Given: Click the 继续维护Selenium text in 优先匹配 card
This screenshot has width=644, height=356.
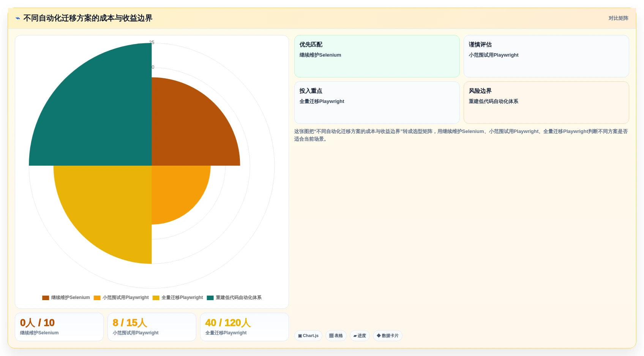Looking at the screenshot, I should [320, 55].
